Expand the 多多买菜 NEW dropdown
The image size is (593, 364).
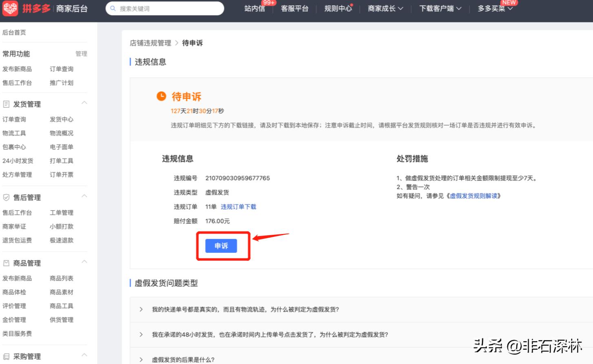pyautogui.click(x=494, y=8)
